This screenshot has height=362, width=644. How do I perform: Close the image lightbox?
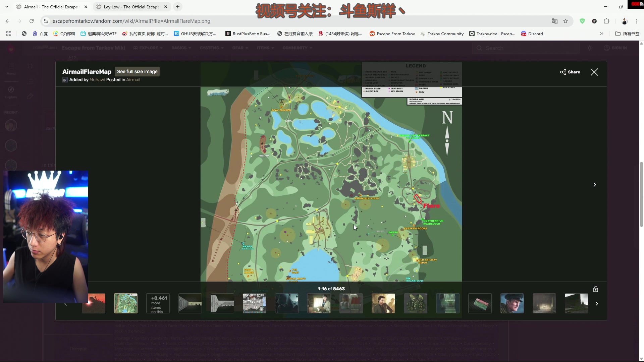tap(594, 72)
